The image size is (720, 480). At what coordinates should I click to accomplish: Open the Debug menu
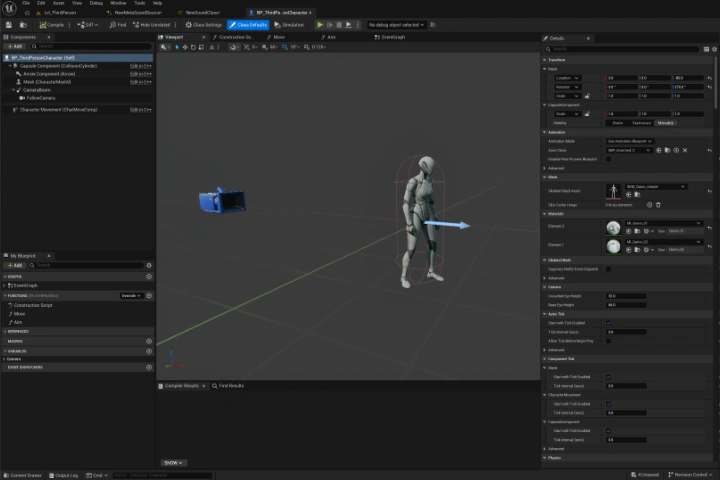96,3
